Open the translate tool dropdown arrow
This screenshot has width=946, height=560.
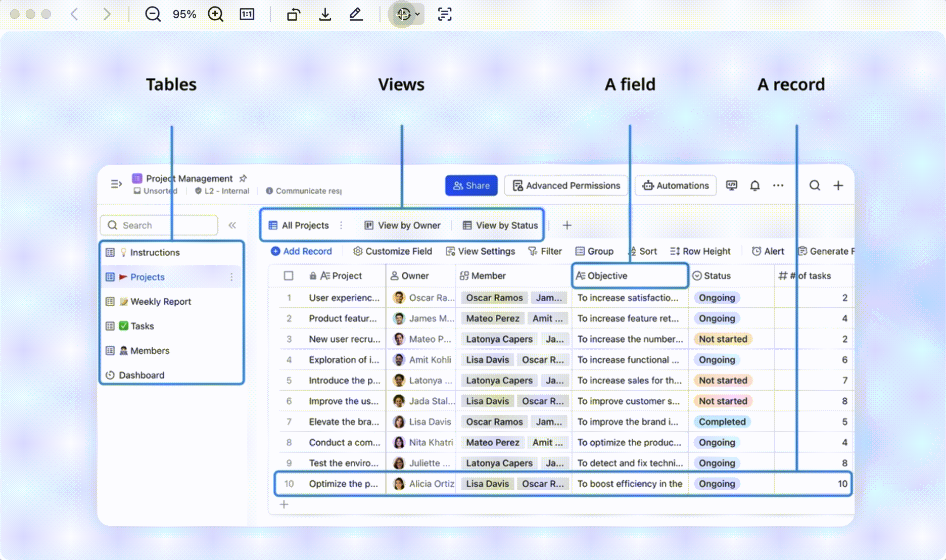click(417, 14)
